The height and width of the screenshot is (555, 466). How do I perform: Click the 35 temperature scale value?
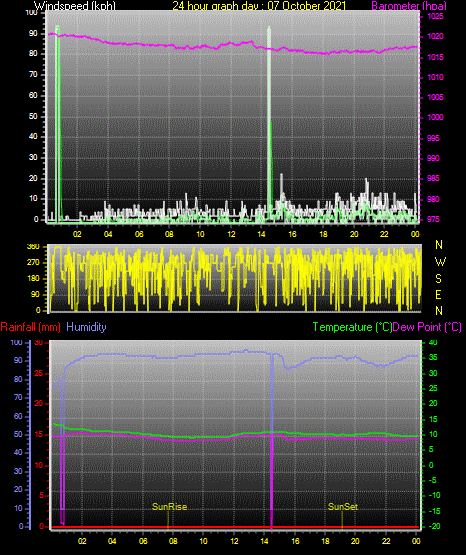tap(433, 357)
